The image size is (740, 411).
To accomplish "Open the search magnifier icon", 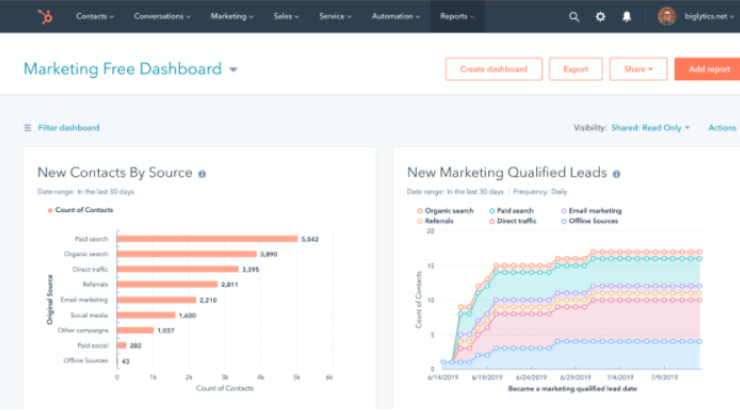I will (574, 17).
